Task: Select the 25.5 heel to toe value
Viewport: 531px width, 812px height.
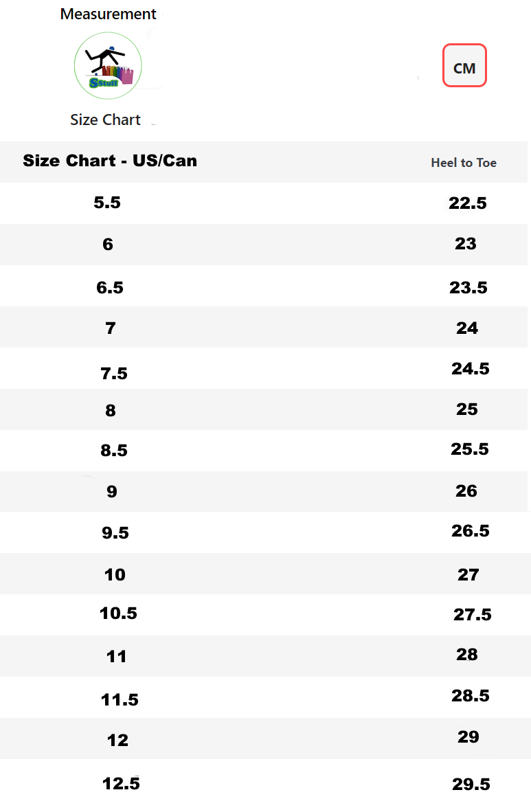Action: (x=470, y=449)
